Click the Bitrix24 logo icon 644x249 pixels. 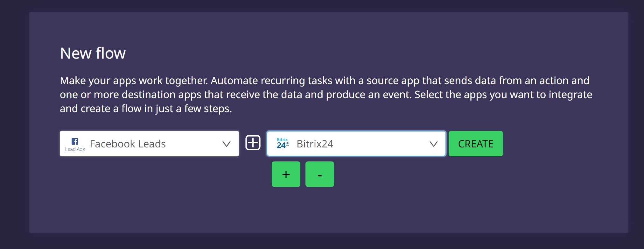click(283, 144)
